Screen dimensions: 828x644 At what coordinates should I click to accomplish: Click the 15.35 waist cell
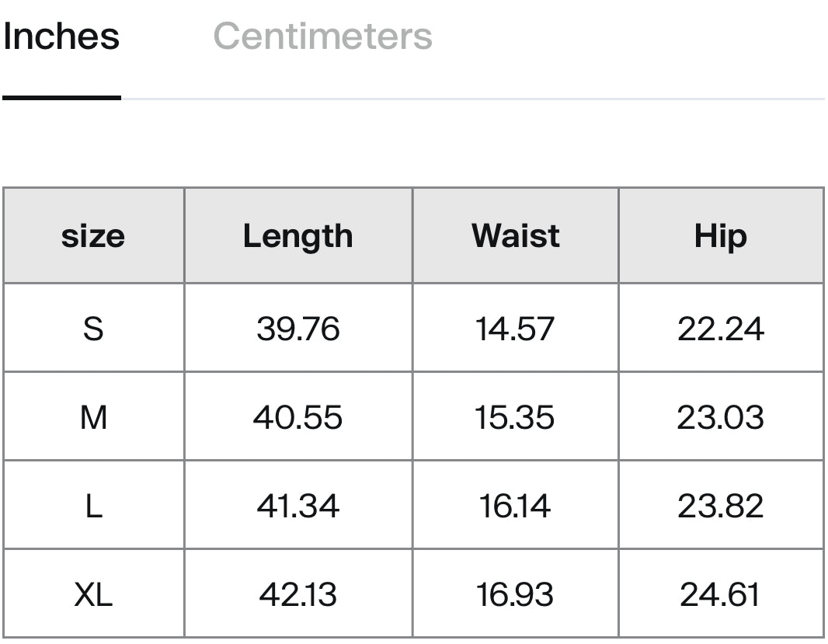point(515,417)
